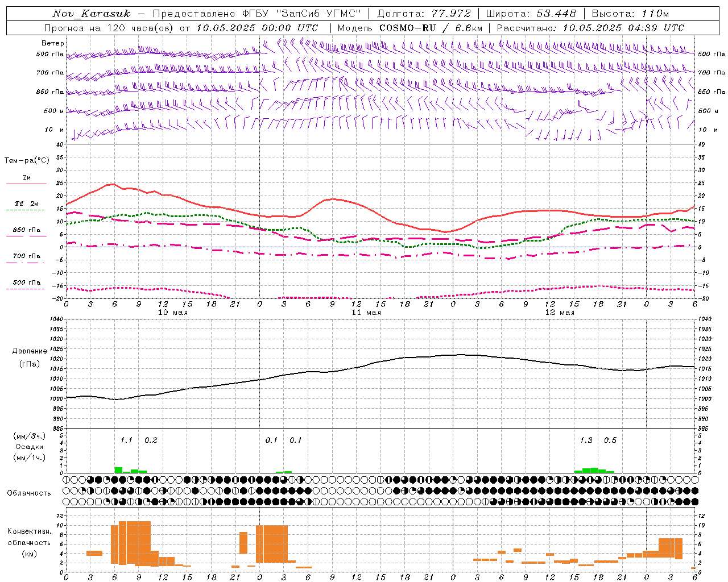This screenshot has width=728, height=582.
Task: Select the 'Модель COSMO-RU / 6.6км' label
Action: [x=410, y=28]
